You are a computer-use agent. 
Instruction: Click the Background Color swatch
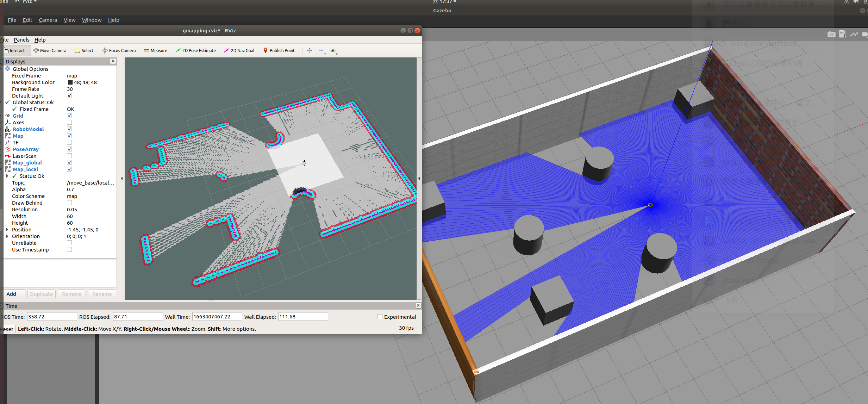70,82
